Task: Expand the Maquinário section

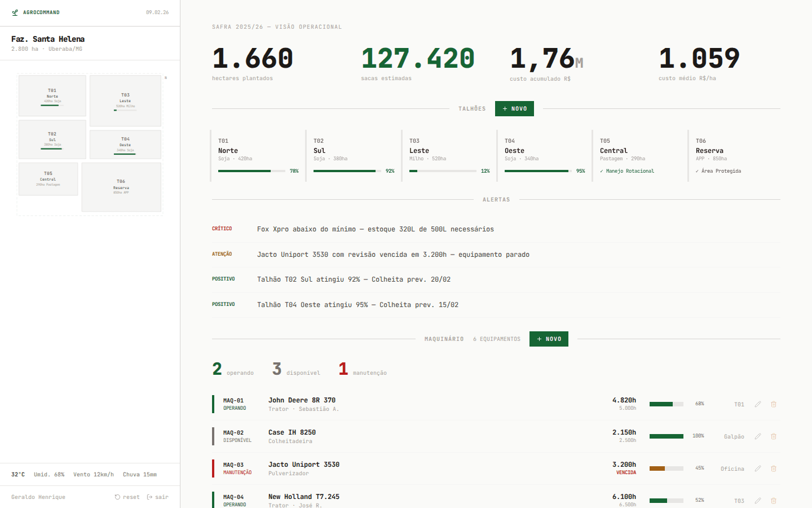Action: point(444,339)
